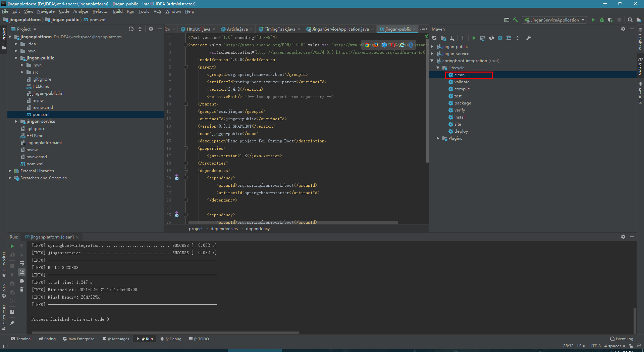Open Maven Settings wrench icon
Screen dimensions: 644x352
(529, 38)
